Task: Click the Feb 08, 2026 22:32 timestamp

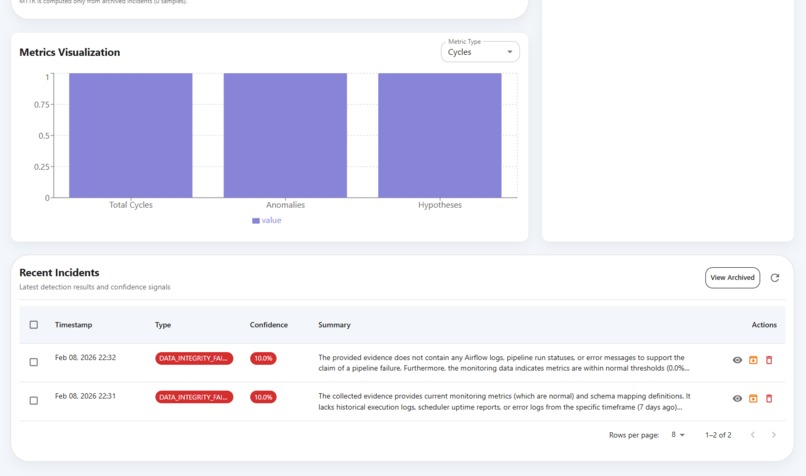Action: tap(85, 357)
